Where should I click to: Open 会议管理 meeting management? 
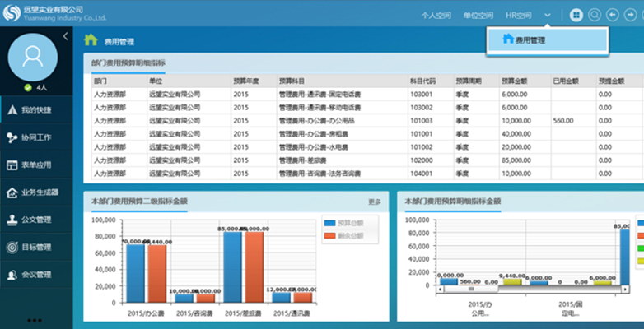click(x=35, y=275)
